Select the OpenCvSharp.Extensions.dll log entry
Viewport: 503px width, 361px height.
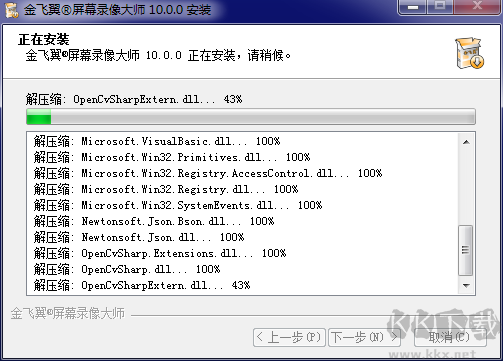coord(160,253)
